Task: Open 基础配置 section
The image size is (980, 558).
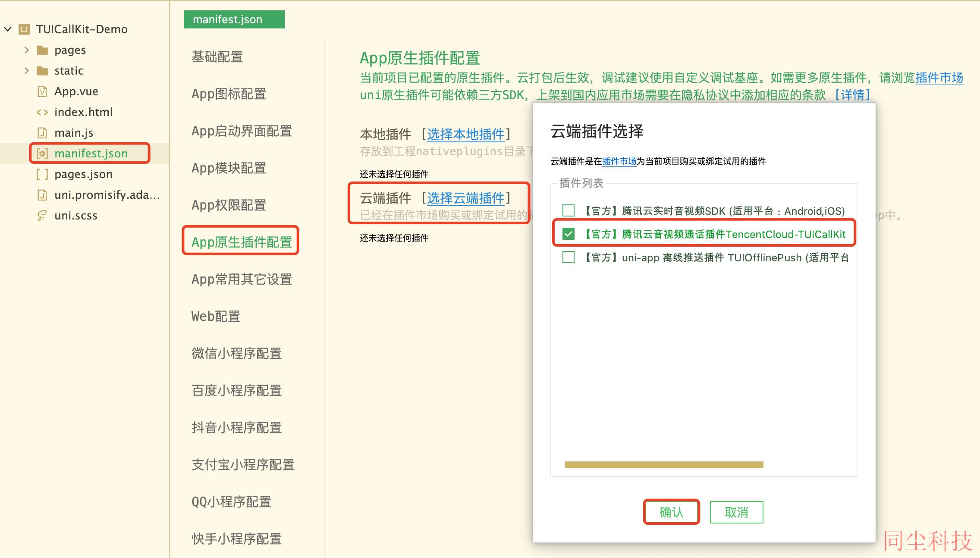Action: 217,57
